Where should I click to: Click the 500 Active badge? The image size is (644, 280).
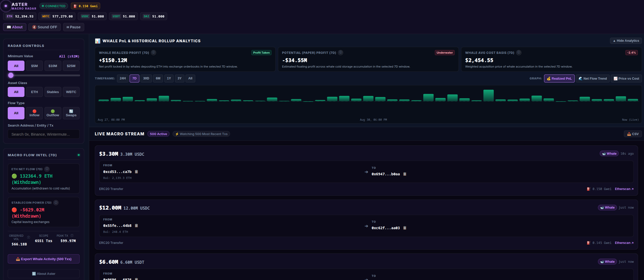tap(158, 134)
